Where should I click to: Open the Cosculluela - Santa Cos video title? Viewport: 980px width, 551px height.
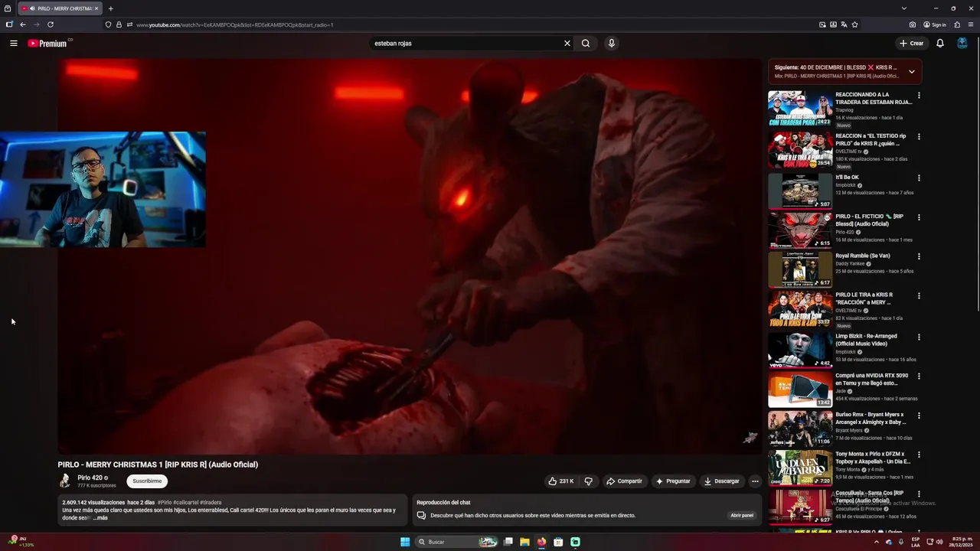pos(870,497)
